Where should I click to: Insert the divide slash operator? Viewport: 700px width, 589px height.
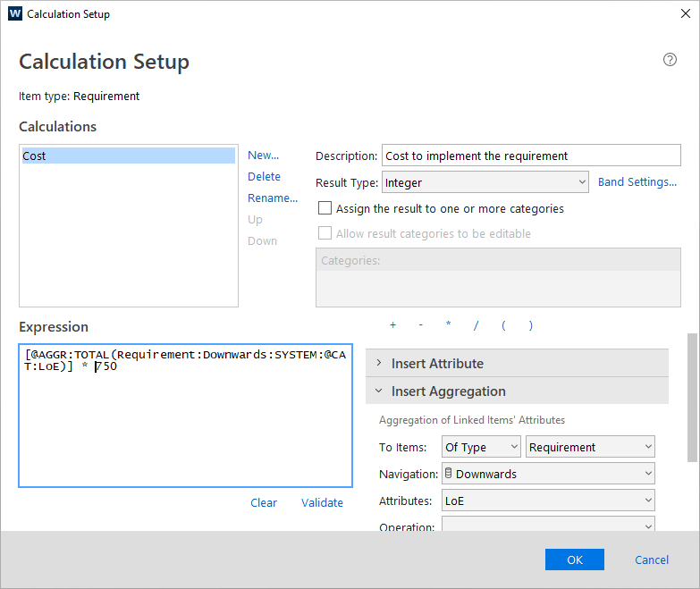pos(476,325)
